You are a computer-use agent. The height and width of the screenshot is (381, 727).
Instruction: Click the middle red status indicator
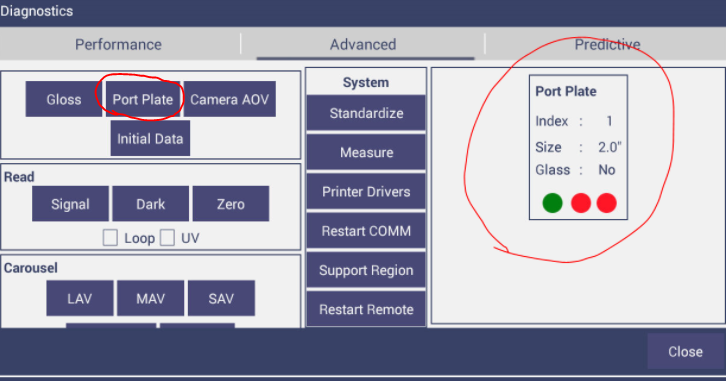(581, 203)
